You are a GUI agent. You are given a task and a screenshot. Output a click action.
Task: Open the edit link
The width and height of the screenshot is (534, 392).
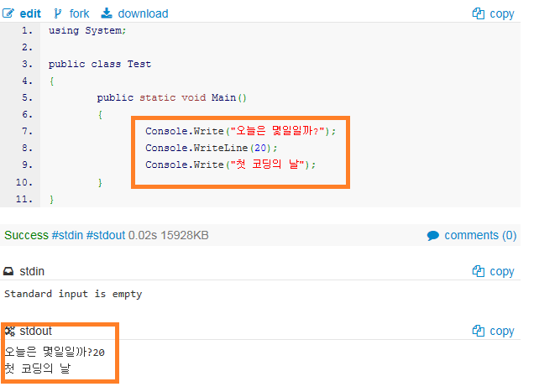coord(30,13)
